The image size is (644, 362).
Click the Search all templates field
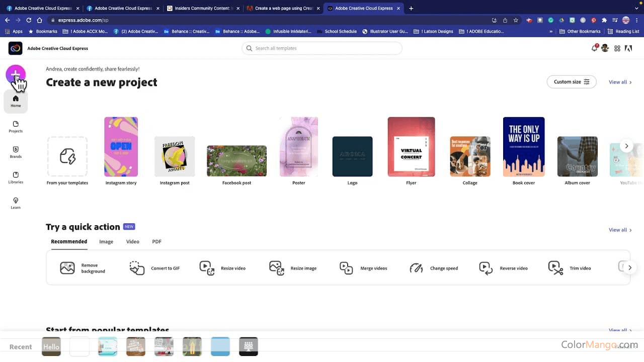[322, 48]
